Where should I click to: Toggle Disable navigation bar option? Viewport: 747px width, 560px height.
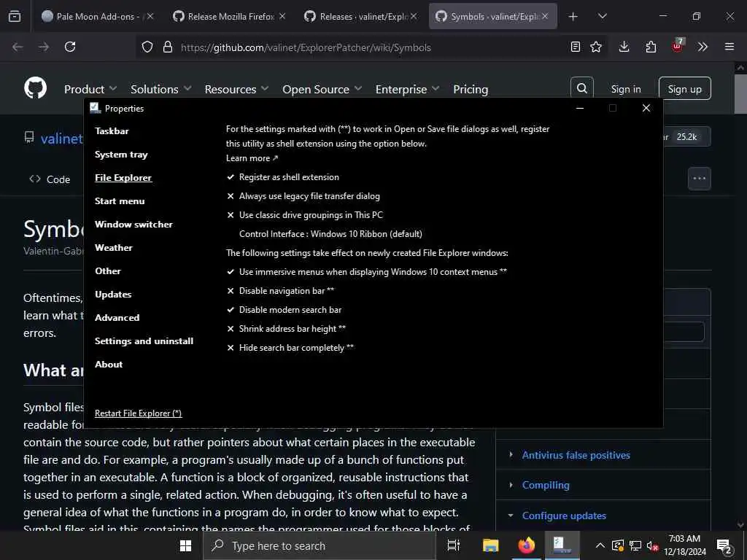pos(280,291)
